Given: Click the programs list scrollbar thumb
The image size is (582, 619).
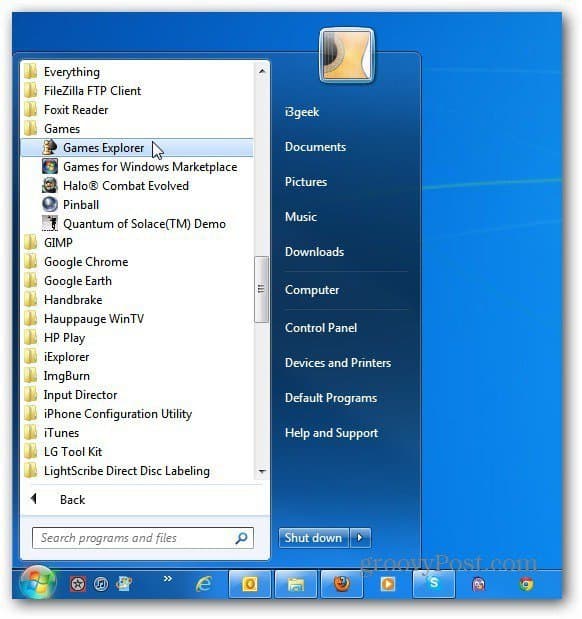Looking at the screenshot, I should pos(261,289).
